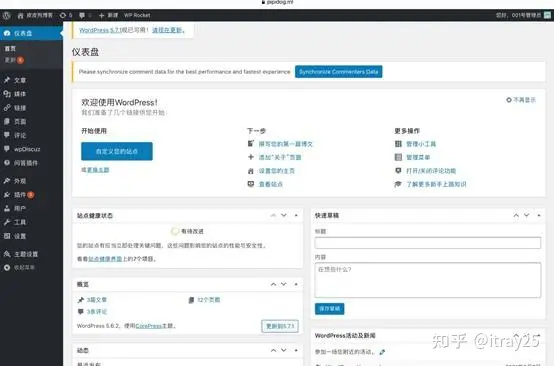Click the 内容 textarea in quick draft
This screenshot has height=366, width=554.
pyautogui.click(x=428, y=280)
